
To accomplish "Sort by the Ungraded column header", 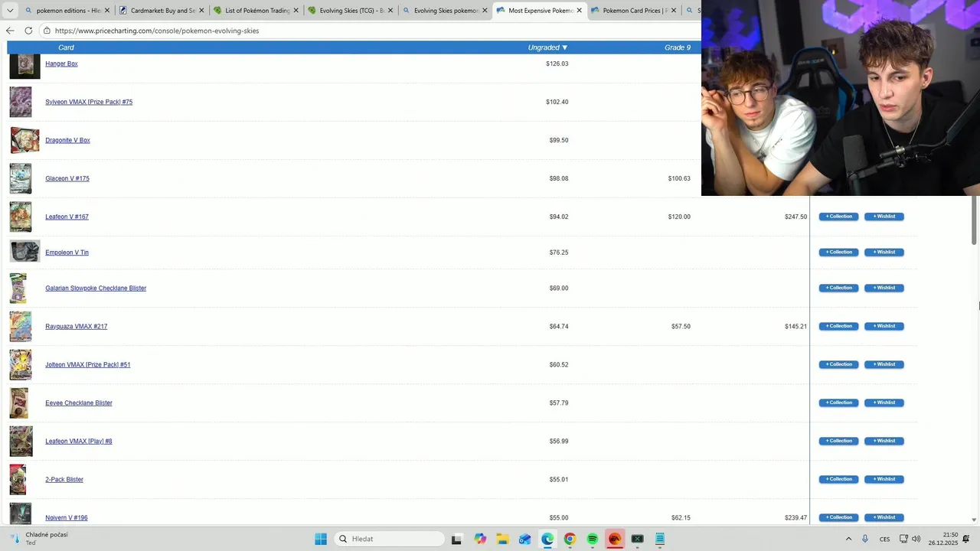I will pos(547,47).
